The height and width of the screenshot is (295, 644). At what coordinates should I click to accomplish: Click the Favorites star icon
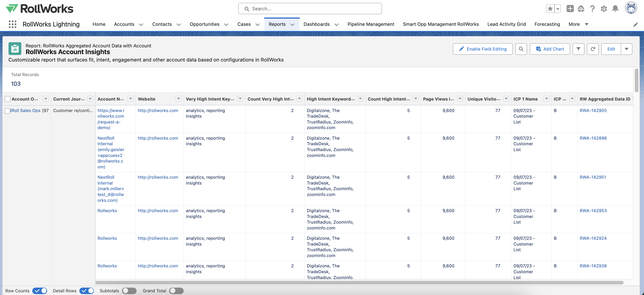(550, 9)
